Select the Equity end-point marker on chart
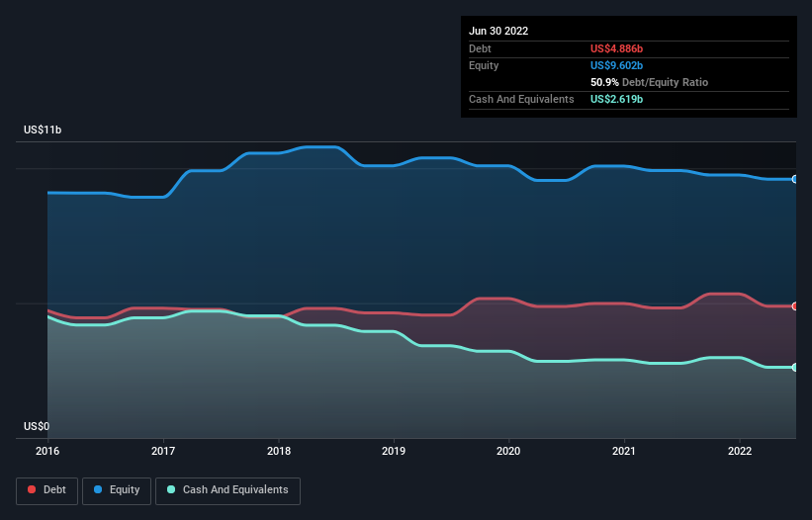Viewport: 812px width, 520px height. tap(794, 179)
